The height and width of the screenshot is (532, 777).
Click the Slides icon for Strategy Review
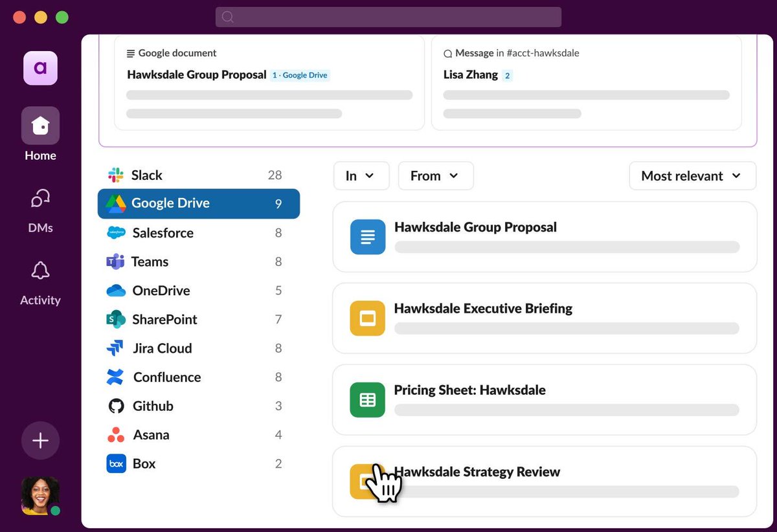pyautogui.click(x=367, y=482)
